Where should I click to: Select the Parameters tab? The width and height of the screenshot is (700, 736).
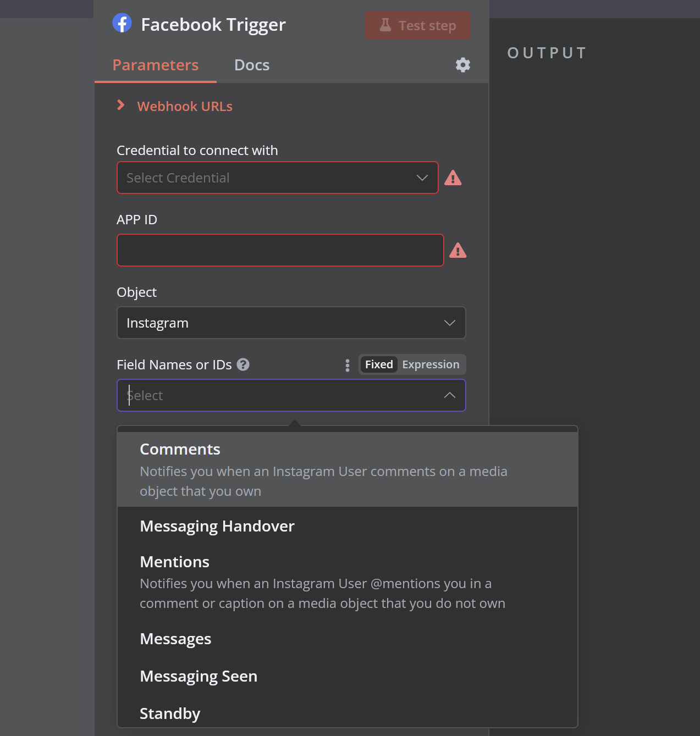[x=156, y=65]
